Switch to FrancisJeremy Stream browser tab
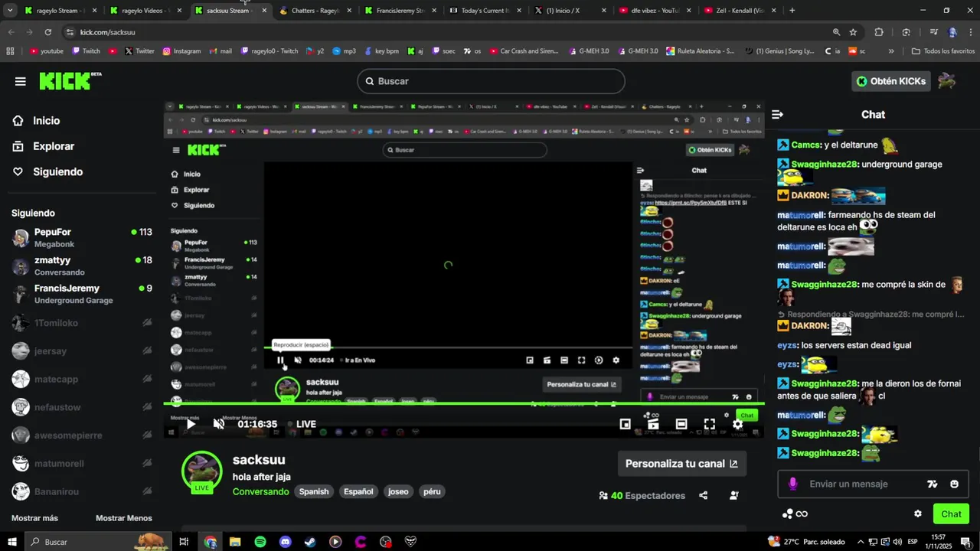Screen dimensions: 980x551 pos(400,11)
